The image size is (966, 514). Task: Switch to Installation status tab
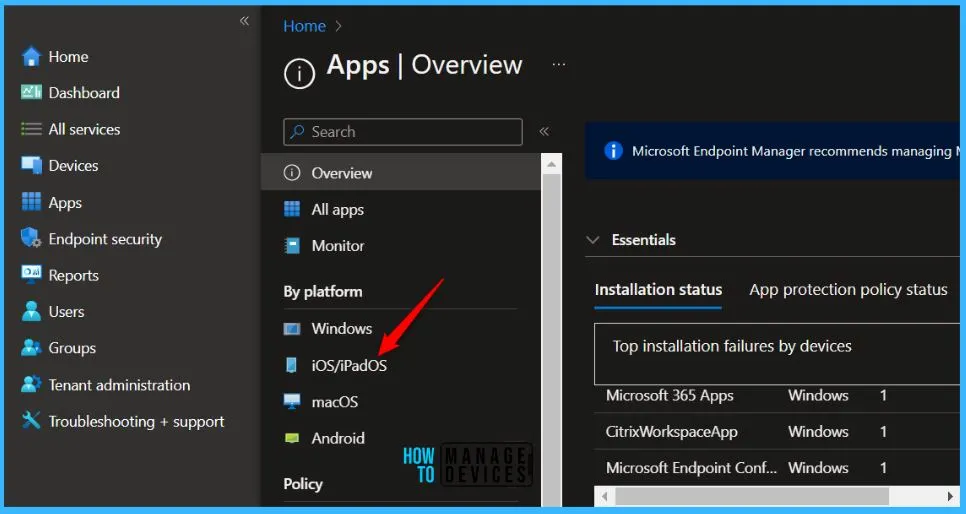pos(658,290)
